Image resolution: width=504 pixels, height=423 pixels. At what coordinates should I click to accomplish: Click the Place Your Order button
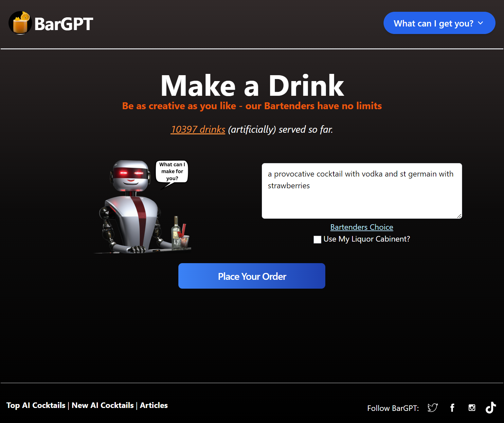(x=252, y=276)
